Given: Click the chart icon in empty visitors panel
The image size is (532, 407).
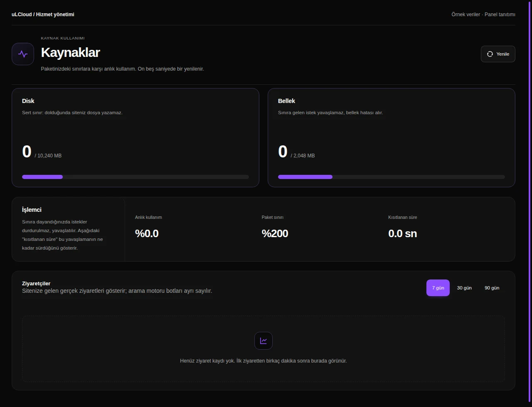Looking at the screenshot, I should point(264,341).
